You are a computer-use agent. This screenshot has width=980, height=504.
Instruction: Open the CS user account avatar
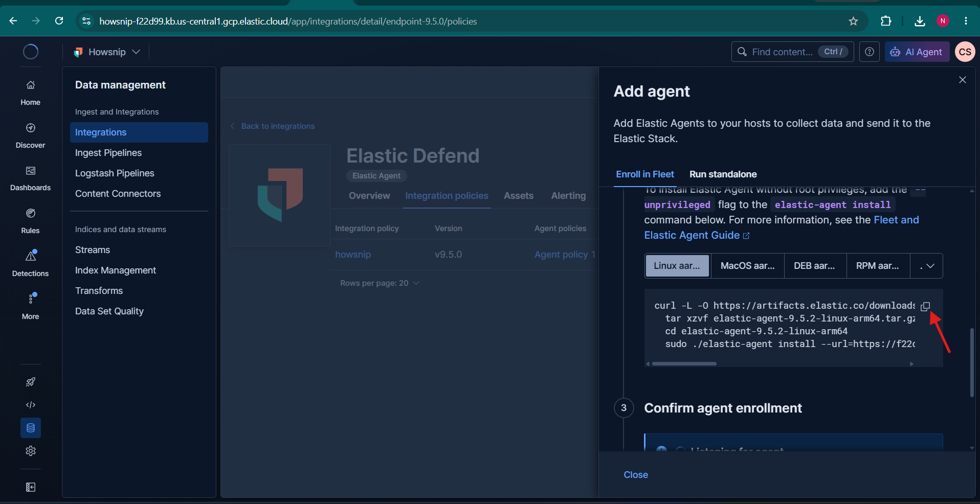pyautogui.click(x=965, y=52)
